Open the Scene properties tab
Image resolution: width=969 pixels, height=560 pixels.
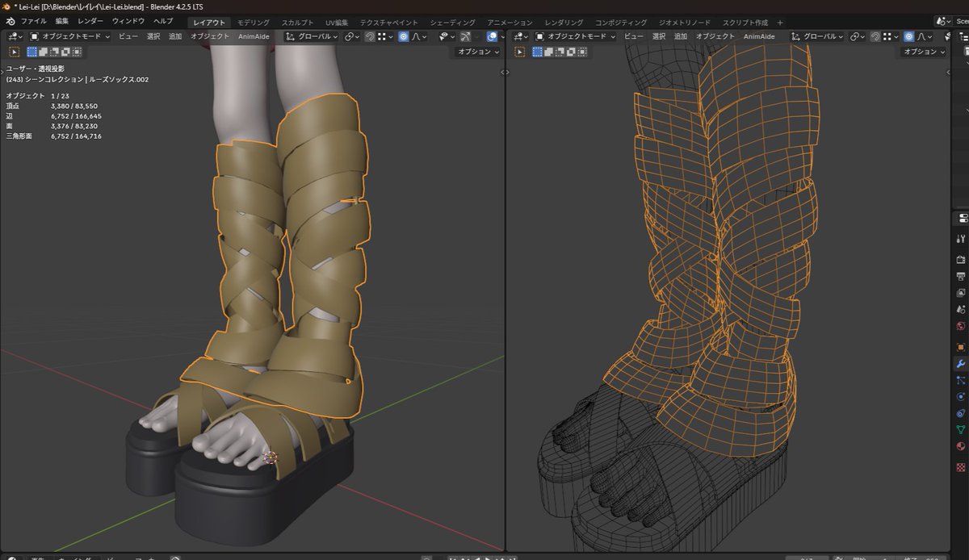pos(961,309)
